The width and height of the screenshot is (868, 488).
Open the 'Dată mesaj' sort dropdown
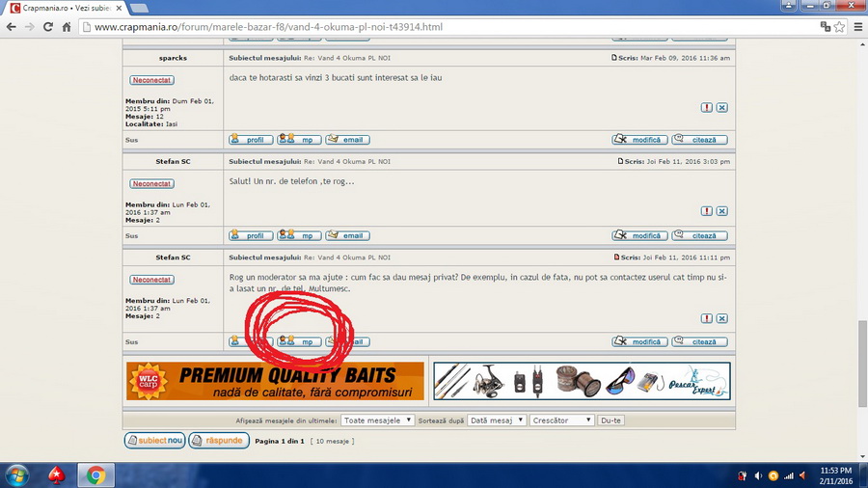pos(497,420)
